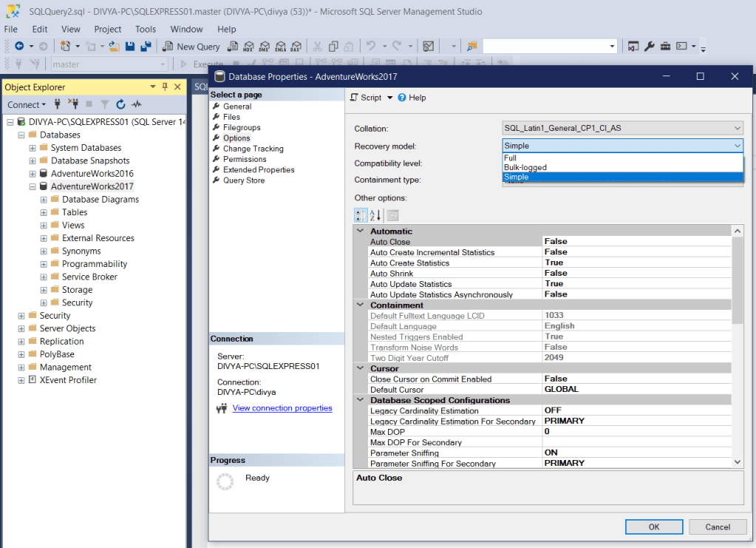Click the Save All toolbar icon
Viewport: 756px width, 548px height.
[146, 47]
